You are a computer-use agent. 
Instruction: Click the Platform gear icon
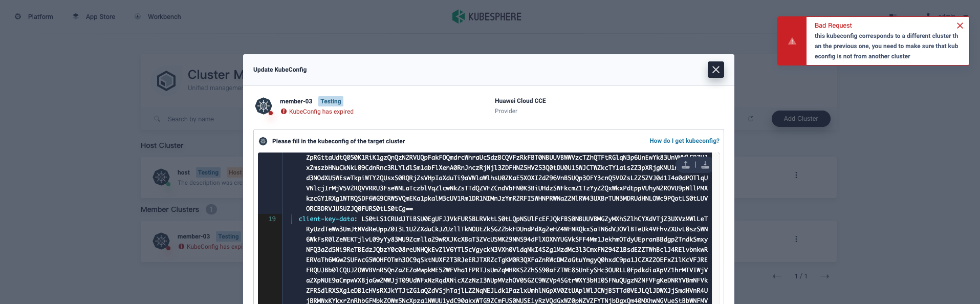pos(18,16)
